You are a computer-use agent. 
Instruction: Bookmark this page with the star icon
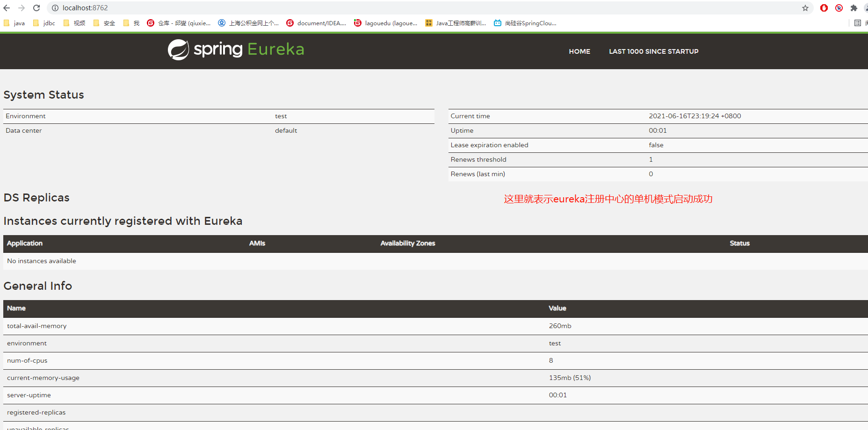tap(805, 8)
